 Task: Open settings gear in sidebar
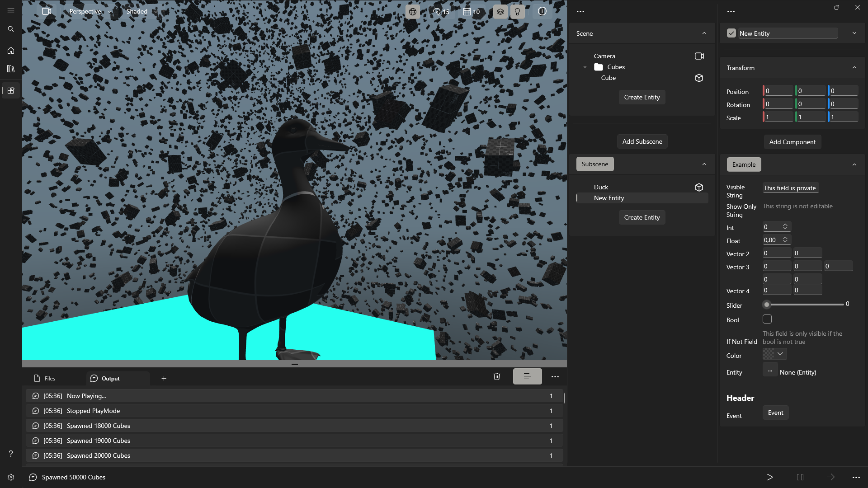coord(11,477)
